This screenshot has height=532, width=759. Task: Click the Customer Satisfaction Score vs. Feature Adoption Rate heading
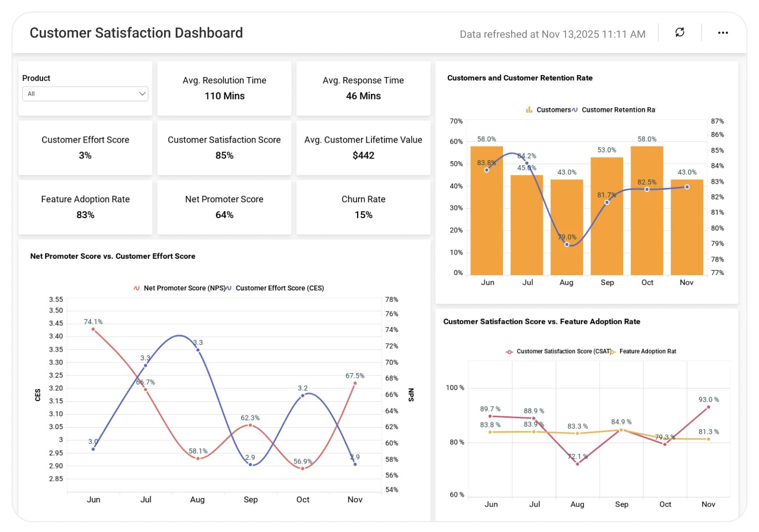(542, 321)
